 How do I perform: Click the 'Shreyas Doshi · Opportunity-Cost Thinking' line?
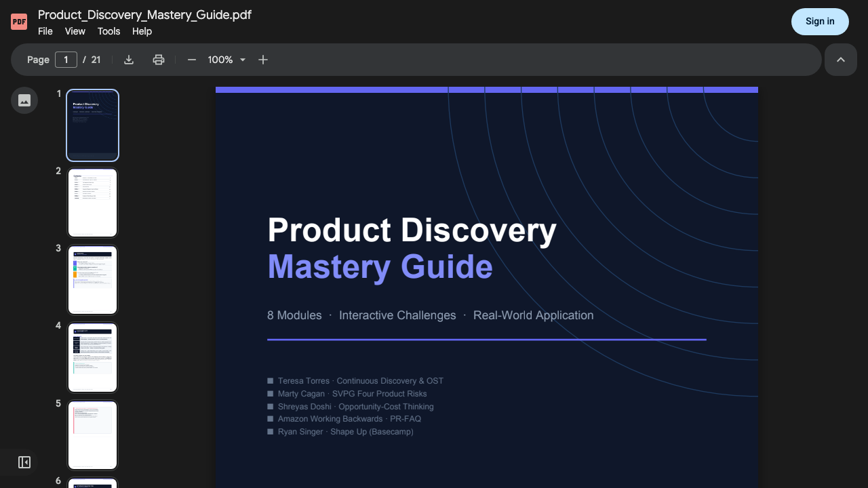click(x=355, y=407)
